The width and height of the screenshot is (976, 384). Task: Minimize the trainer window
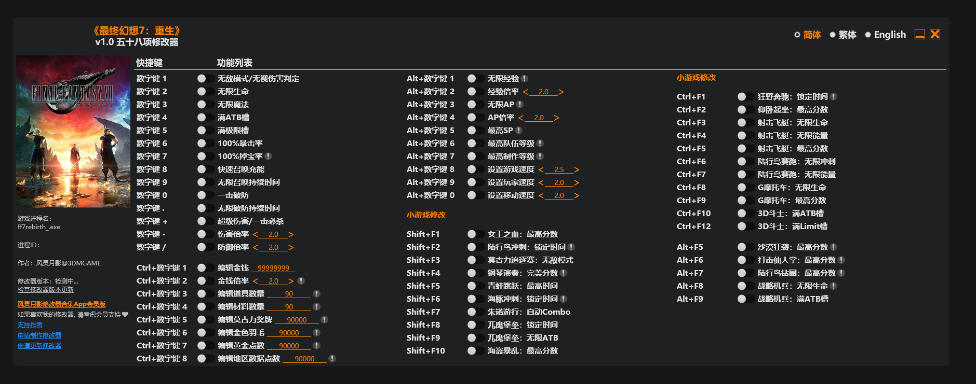[x=919, y=34]
